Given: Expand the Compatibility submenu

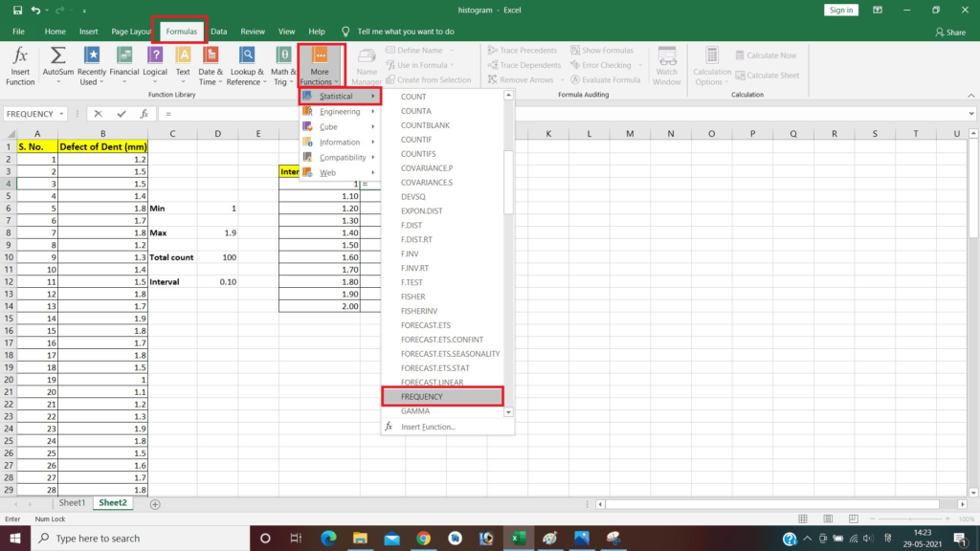Looking at the screenshot, I should tap(340, 158).
